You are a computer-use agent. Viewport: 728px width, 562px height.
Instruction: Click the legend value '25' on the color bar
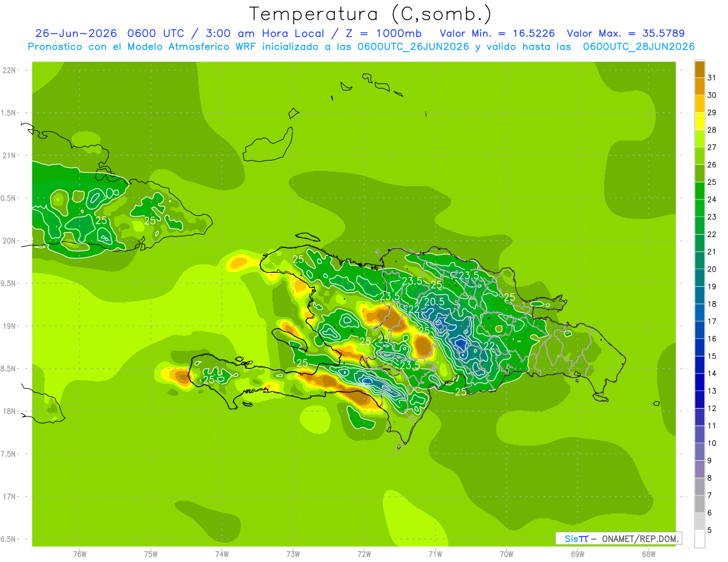712,182
